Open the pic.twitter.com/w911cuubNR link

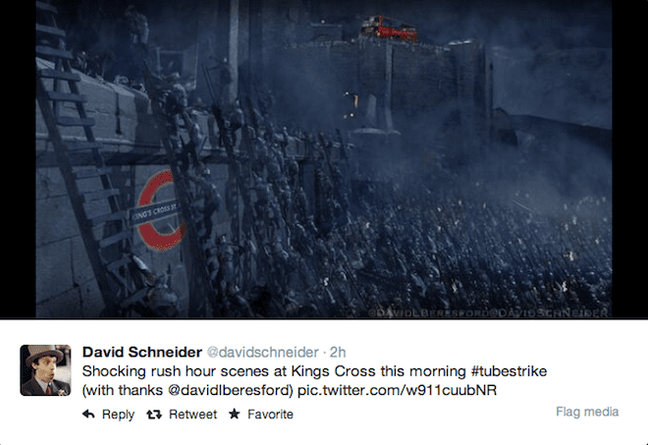[397, 390]
